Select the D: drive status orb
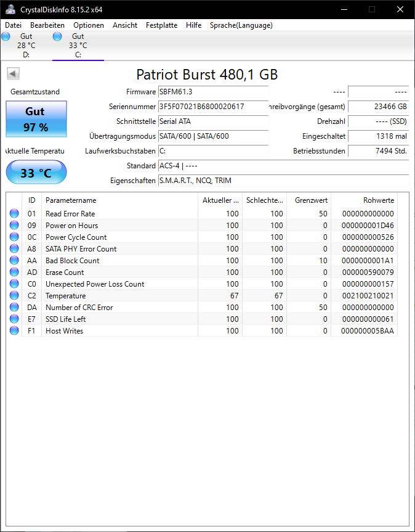The image size is (415, 532). pos(6,36)
